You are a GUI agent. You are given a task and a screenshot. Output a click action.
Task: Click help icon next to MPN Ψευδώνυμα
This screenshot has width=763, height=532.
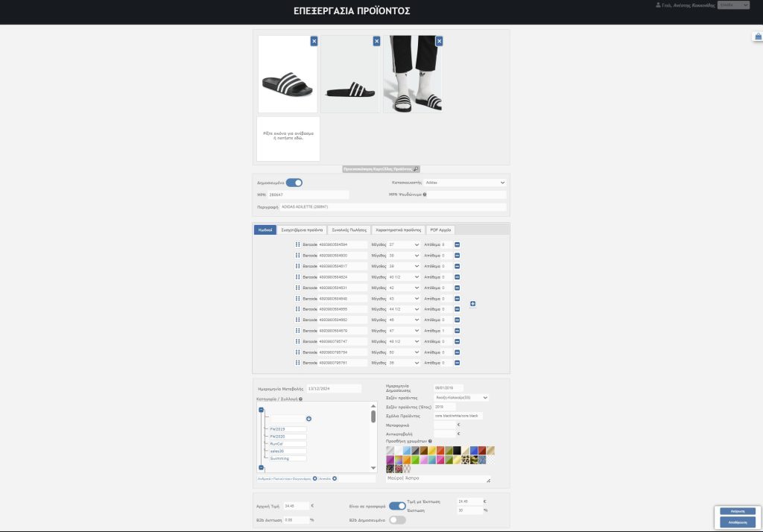tap(425, 194)
